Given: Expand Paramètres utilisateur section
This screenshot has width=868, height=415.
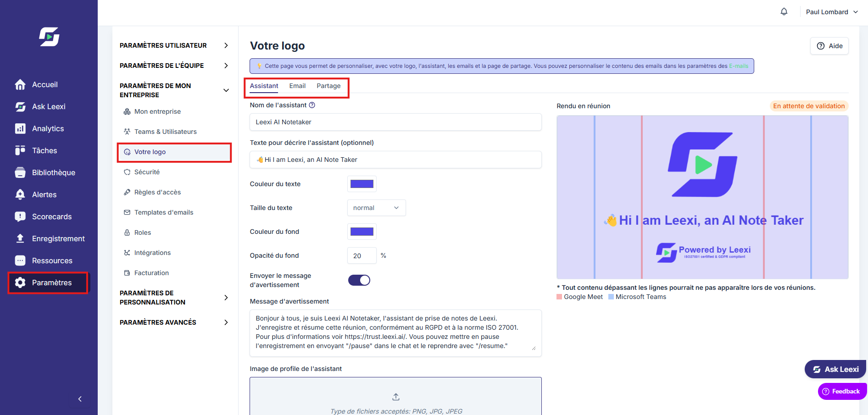Looking at the screenshot, I should point(226,45).
